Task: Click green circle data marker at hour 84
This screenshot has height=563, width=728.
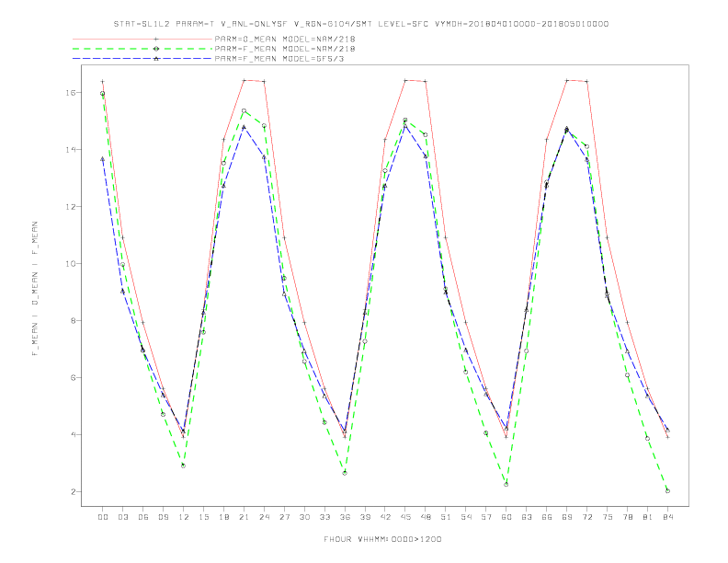Action: pos(667,491)
